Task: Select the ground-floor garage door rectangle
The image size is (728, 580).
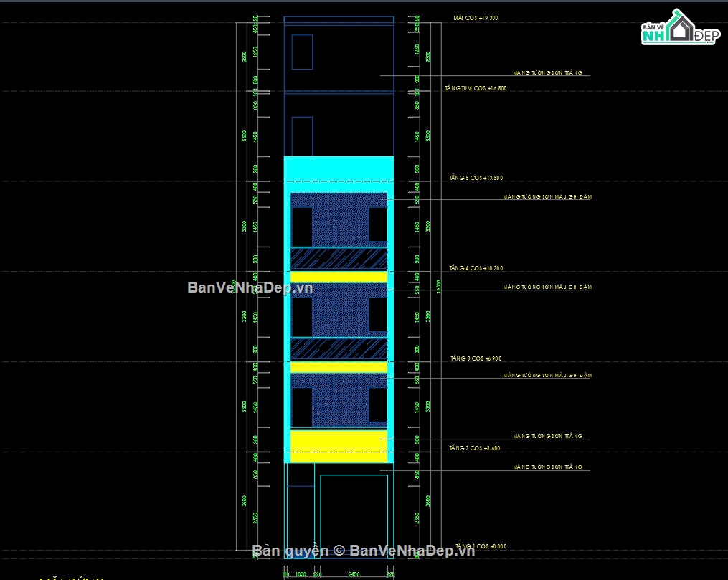Action: pos(354,516)
